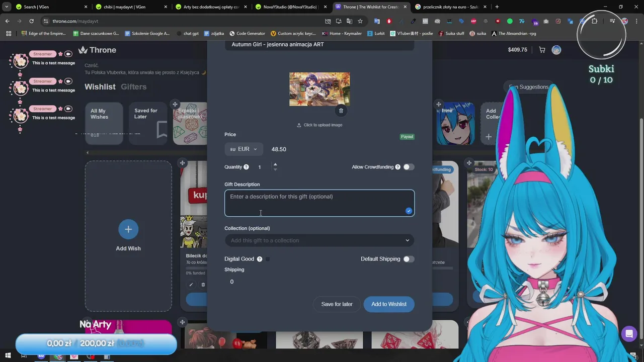Open the chat support bubble icon
The height and width of the screenshot is (362, 644).
[629, 334]
